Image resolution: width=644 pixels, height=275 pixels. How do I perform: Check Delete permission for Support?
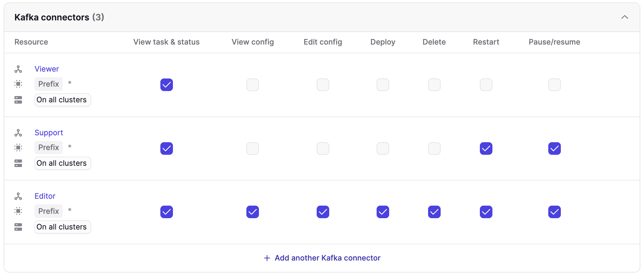[x=434, y=148]
